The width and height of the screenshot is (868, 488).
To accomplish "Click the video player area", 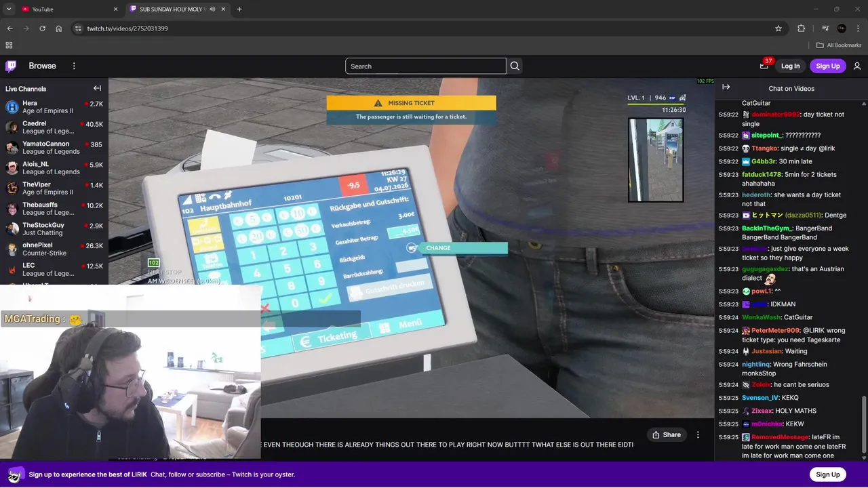I will click(x=411, y=247).
